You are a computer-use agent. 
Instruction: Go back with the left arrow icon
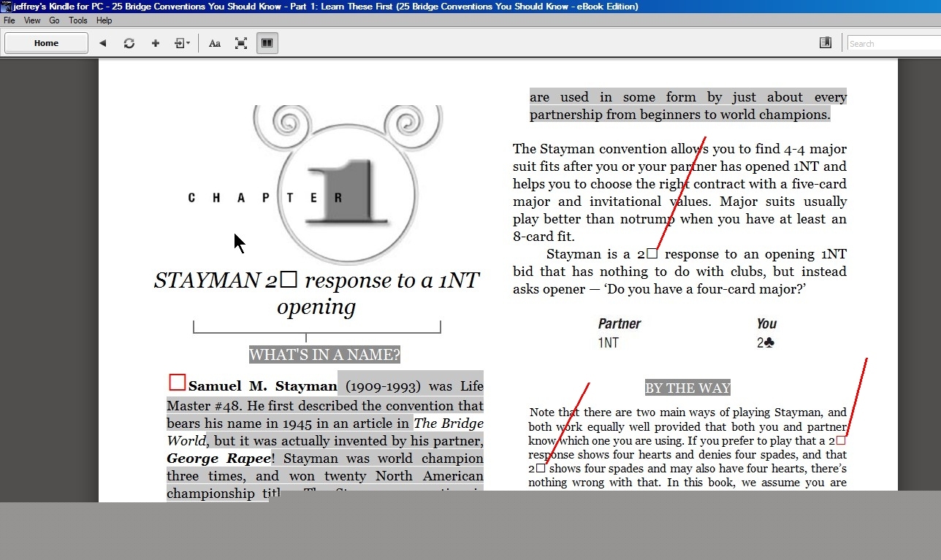(102, 43)
